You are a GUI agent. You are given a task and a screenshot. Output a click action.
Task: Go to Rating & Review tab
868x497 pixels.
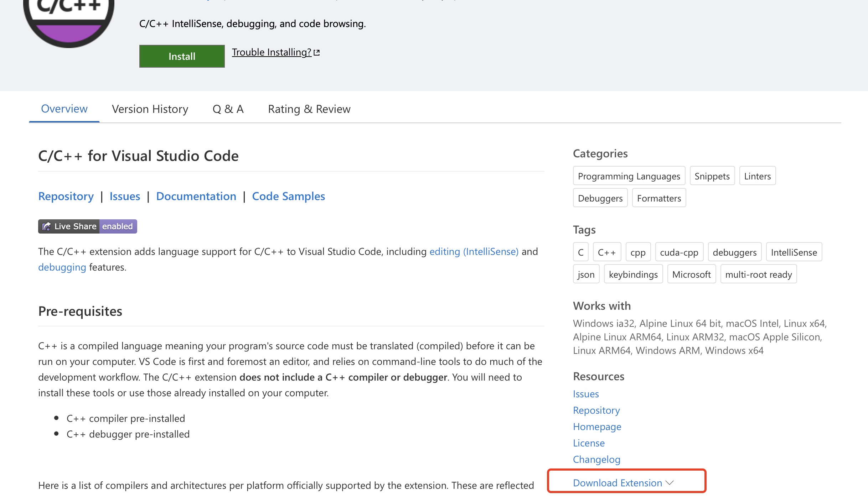point(309,109)
